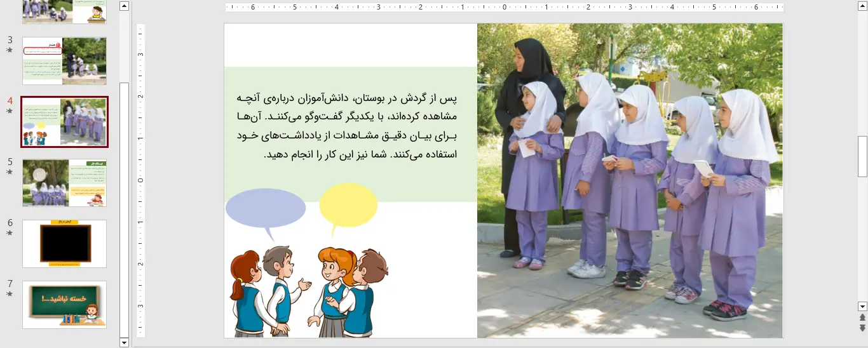Open slide 7 green chalkboard thumbnail
The image size is (868, 348).
pos(64,305)
